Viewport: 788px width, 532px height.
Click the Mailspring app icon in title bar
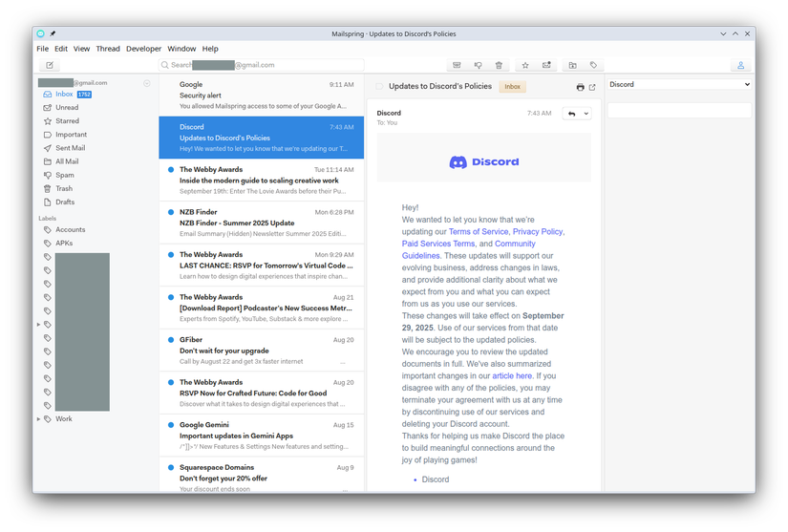coord(41,33)
